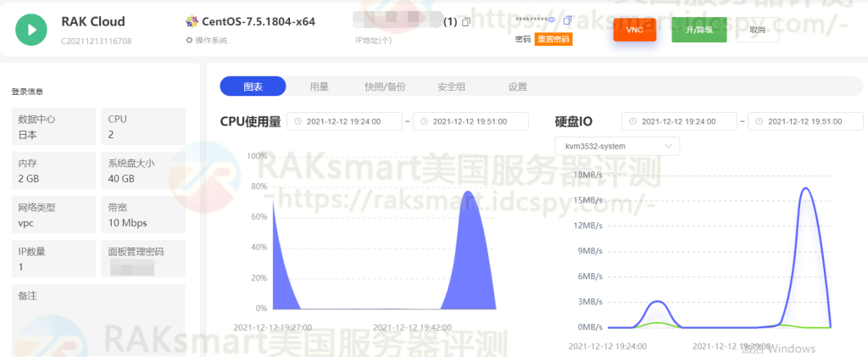Image resolution: width=868 pixels, height=357 pixels.
Task: Switch to the 用量 usage tab
Action: (x=319, y=86)
